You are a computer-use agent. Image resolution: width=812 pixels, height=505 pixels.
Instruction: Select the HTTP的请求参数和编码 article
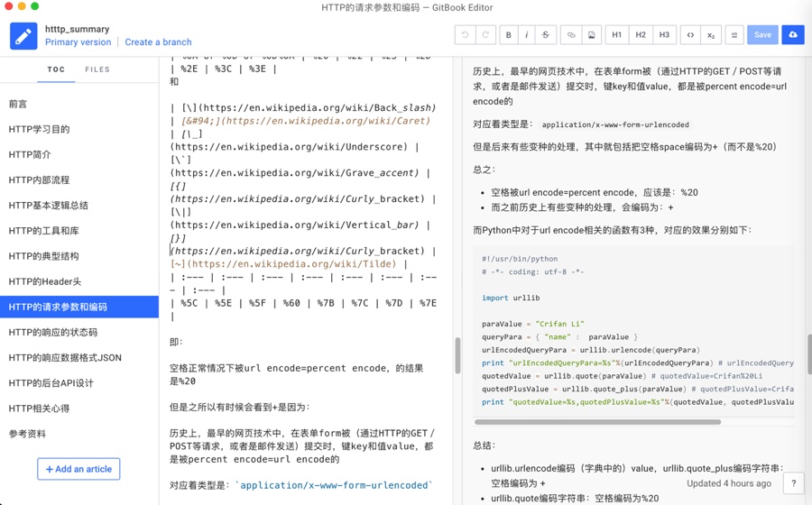[x=79, y=307]
